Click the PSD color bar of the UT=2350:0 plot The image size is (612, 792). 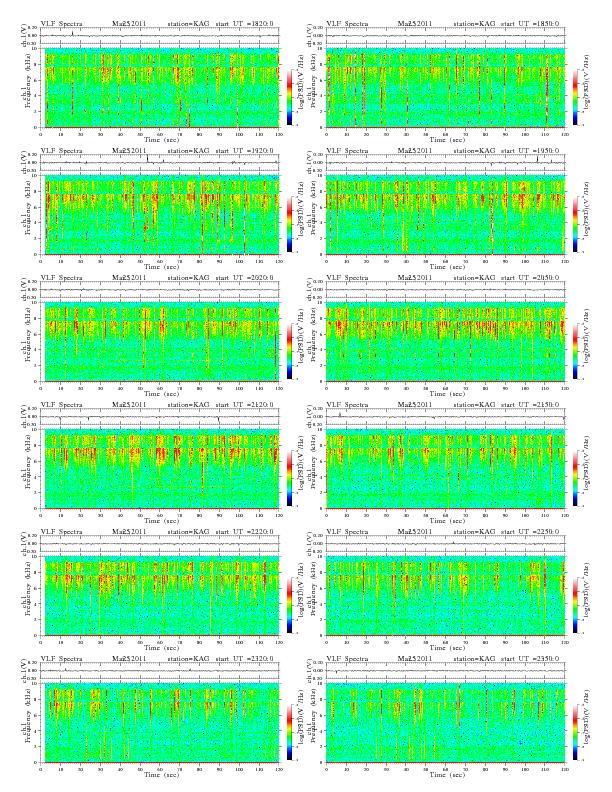tap(575, 732)
